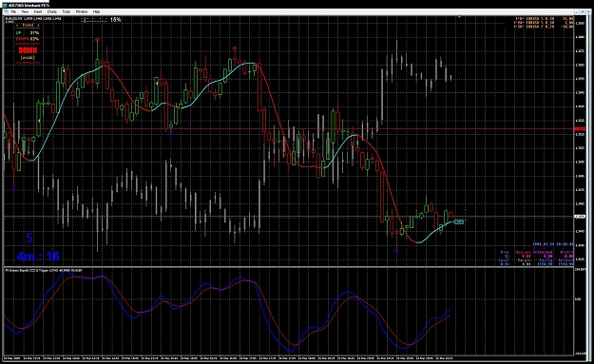Screen dimensions: 594x364
Task: Click the Protected label in account info
Action: [x=543, y=252]
